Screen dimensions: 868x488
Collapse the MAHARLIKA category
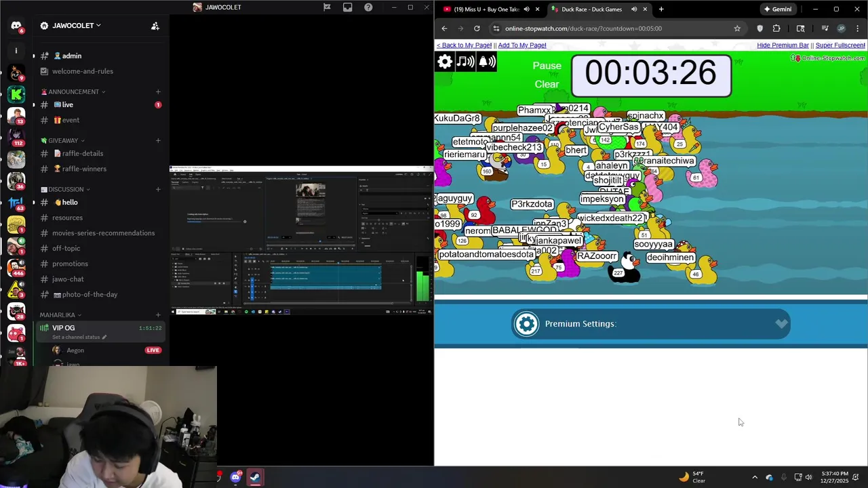(60, 315)
